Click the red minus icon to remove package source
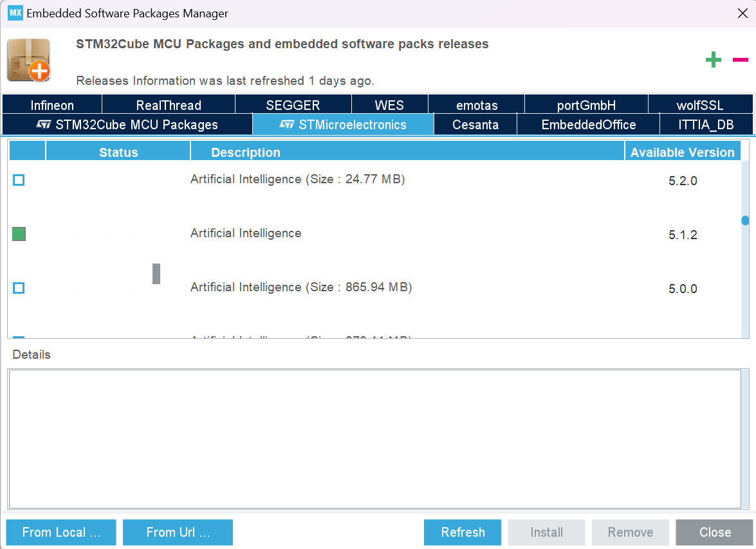The width and height of the screenshot is (756, 549). (x=739, y=59)
